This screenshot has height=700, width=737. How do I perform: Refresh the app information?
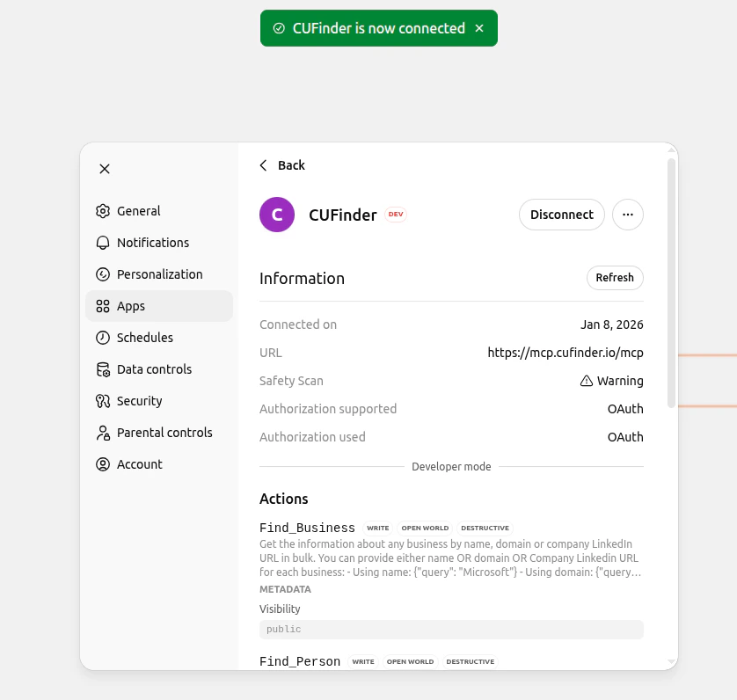coord(615,278)
